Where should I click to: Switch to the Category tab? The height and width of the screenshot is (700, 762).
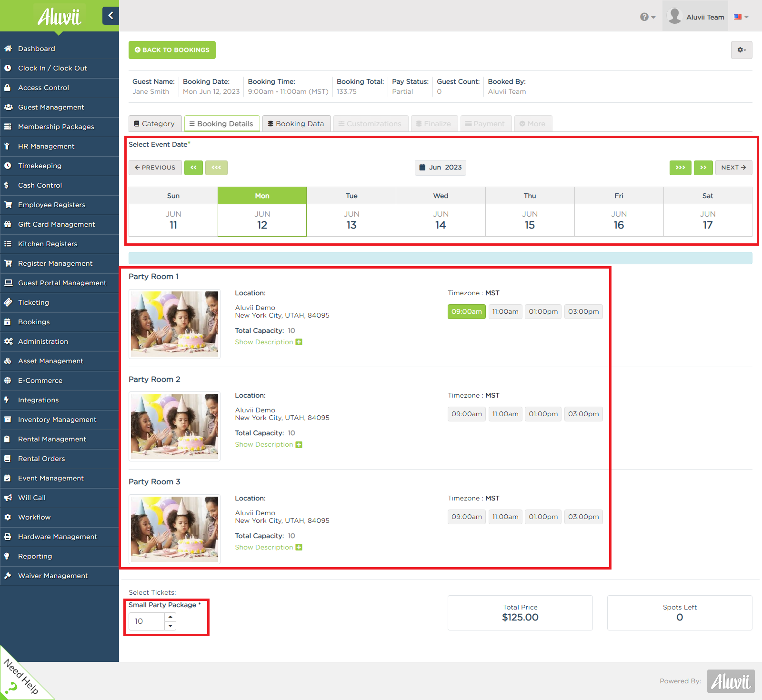pyautogui.click(x=155, y=124)
